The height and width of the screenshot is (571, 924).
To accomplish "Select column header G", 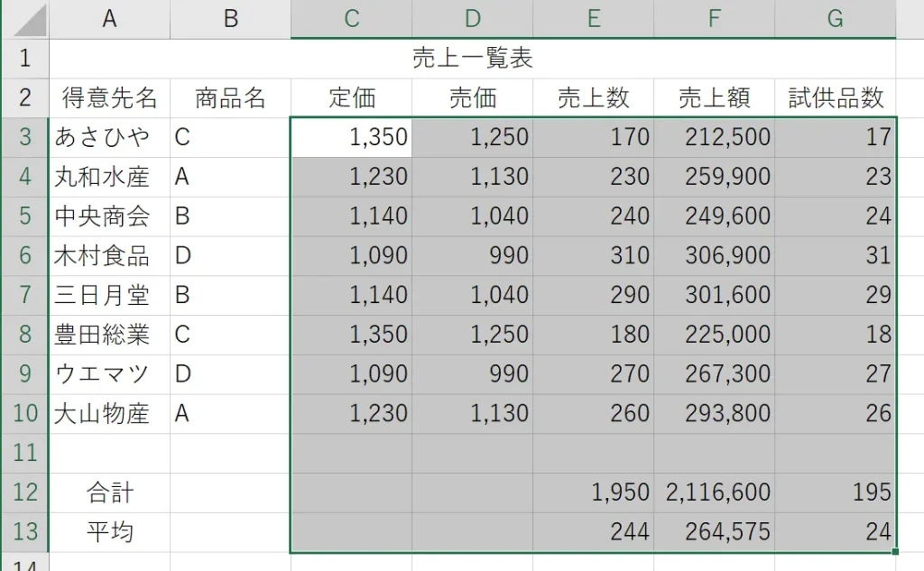I will coord(835,19).
